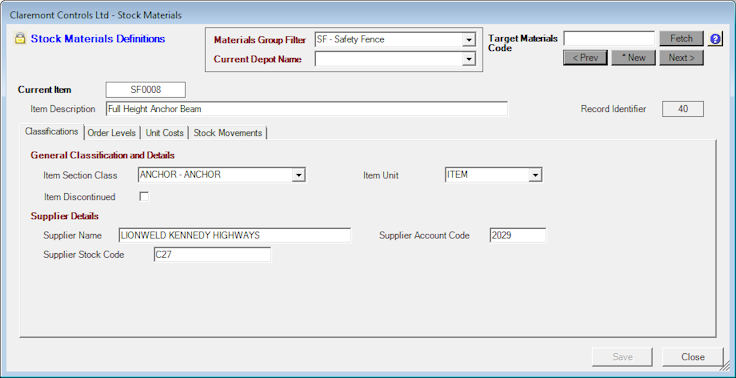736x378 pixels.
Task: Click the padlock icon beside Stock Materials Definitions
Action: [20, 39]
